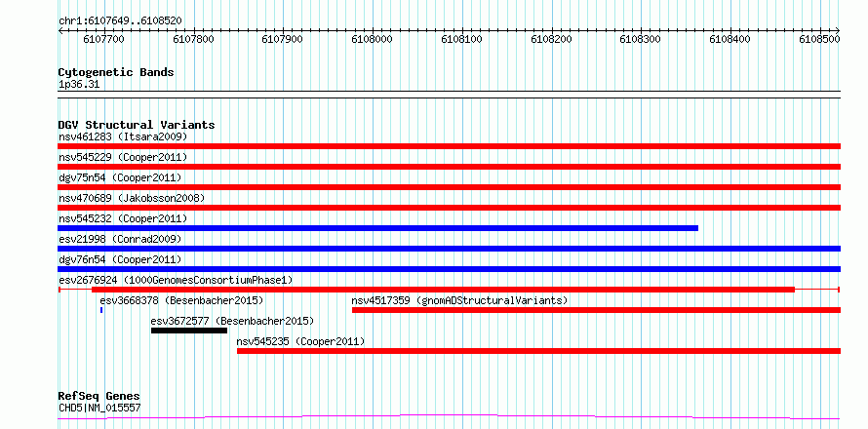This screenshot has height=429, width=868.
Task: Open the nsv545229 (Cooper2011) label
Action: click(x=123, y=157)
